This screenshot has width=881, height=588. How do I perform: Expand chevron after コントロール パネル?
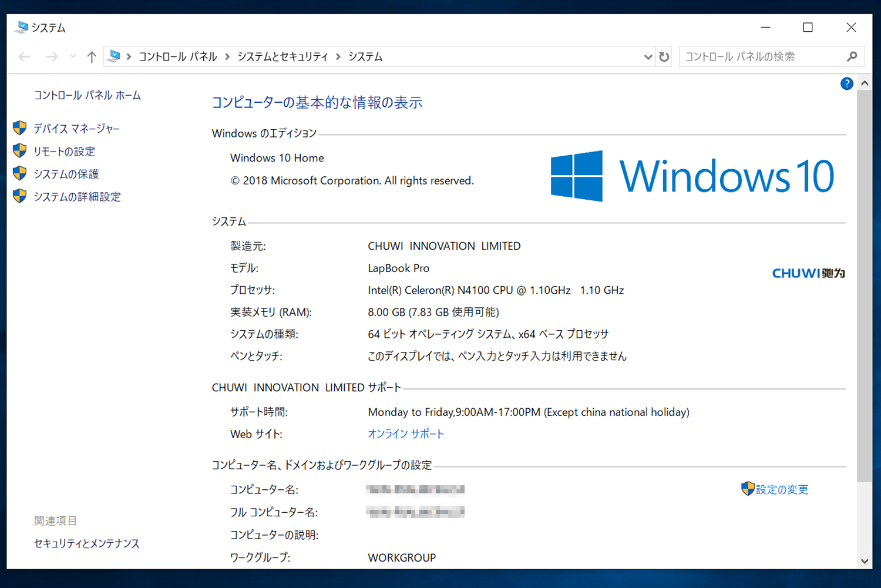[227, 57]
